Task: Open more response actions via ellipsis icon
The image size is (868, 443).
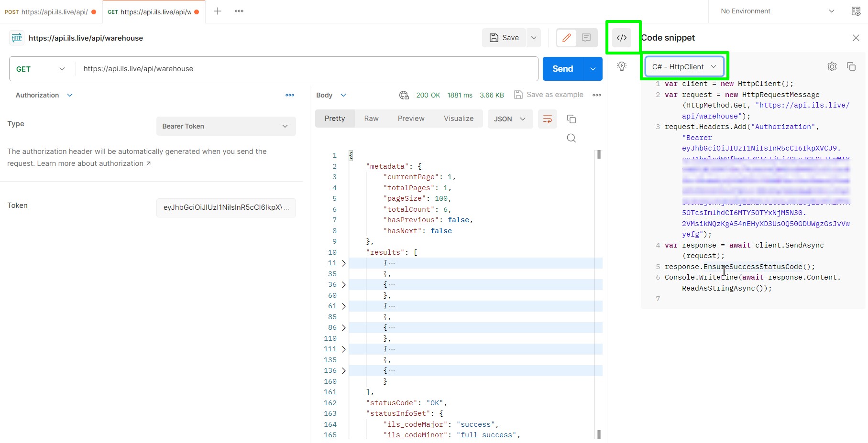Action: [x=596, y=95]
